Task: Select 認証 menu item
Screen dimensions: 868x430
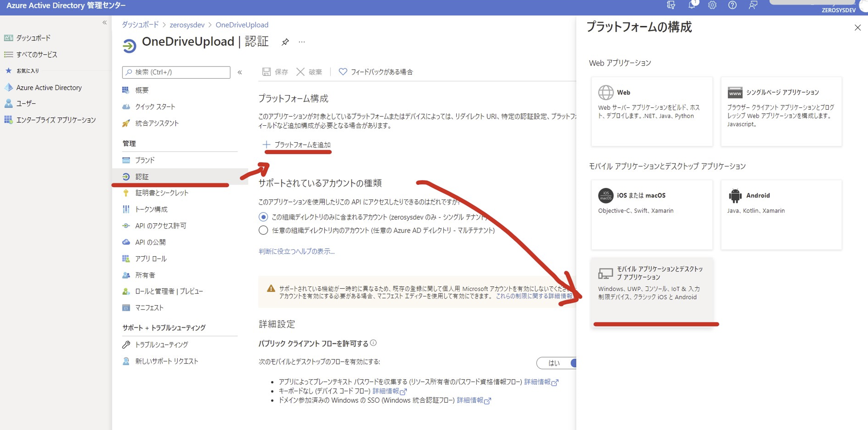Action: click(179, 177)
